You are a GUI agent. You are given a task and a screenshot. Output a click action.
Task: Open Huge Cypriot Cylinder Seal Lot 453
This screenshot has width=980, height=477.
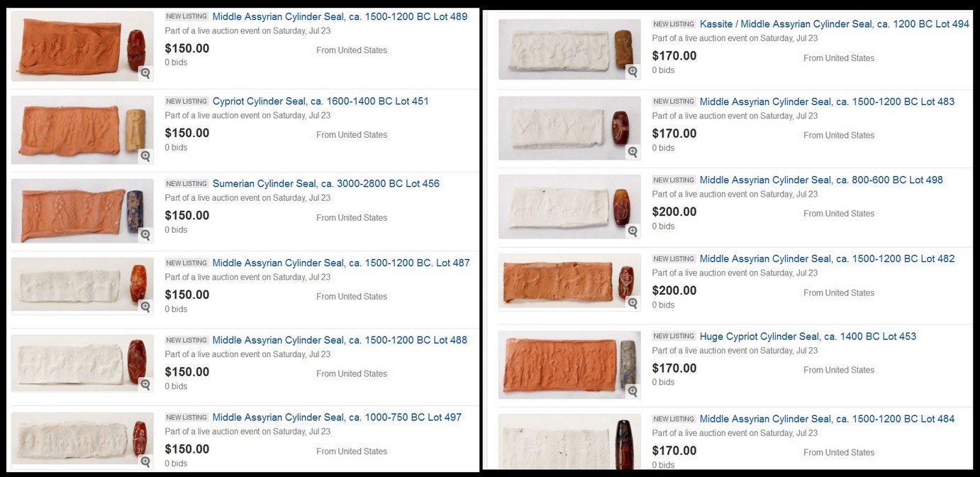tap(808, 336)
